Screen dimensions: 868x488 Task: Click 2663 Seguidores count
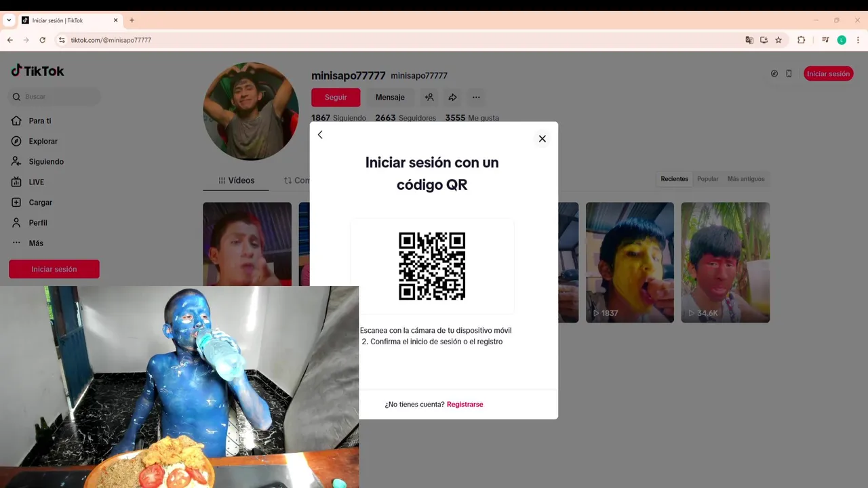tap(406, 118)
